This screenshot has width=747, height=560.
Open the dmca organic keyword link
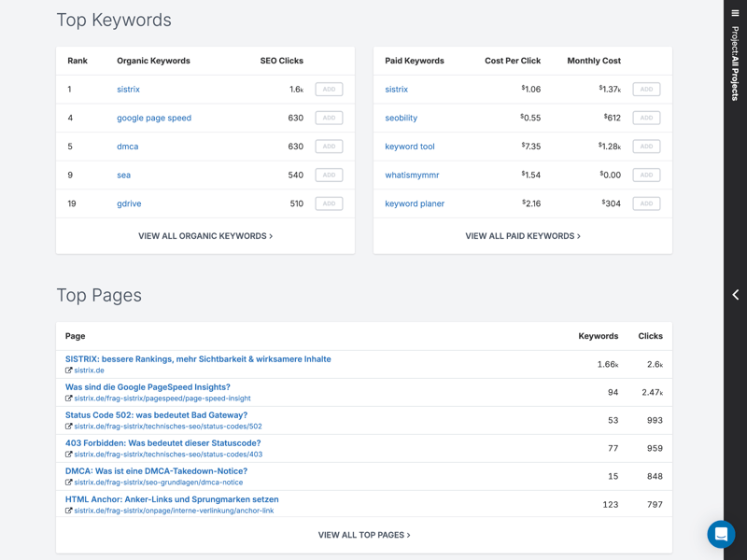click(x=127, y=147)
